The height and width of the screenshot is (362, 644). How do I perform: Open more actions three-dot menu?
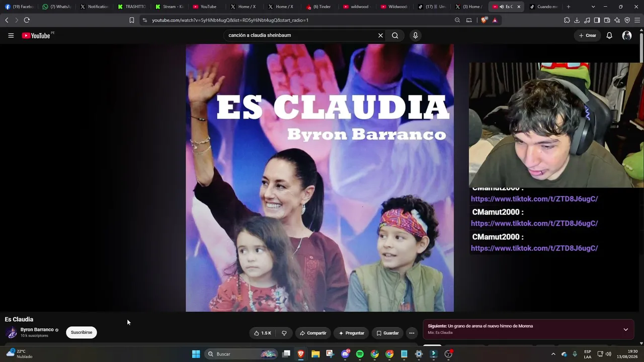coord(412,333)
